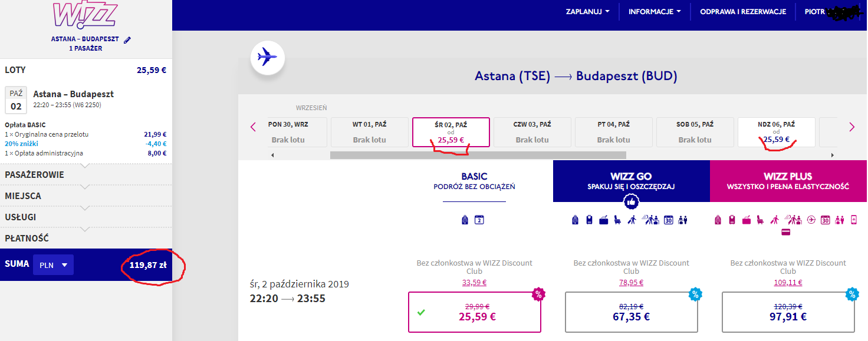The height and width of the screenshot is (341, 868).
Task: Expand the PŁATNOŚĆ section
Action: click(86, 239)
